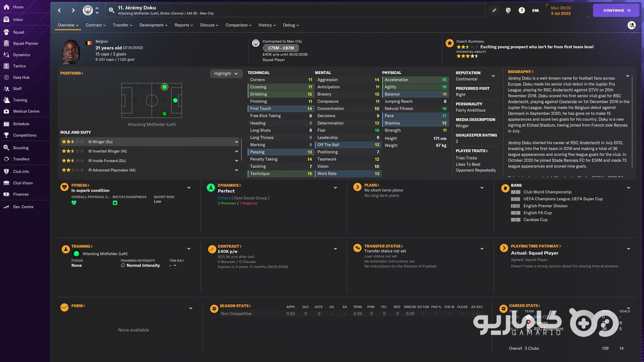This screenshot has width=644, height=362.
Task: Open the help question mark icon
Action: (522, 10)
